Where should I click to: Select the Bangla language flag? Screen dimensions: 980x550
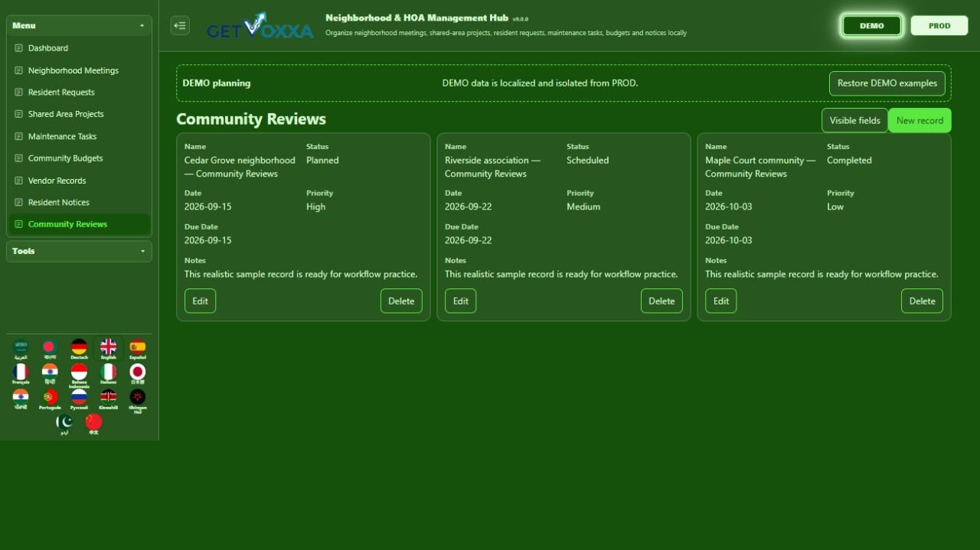coord(50,349)
